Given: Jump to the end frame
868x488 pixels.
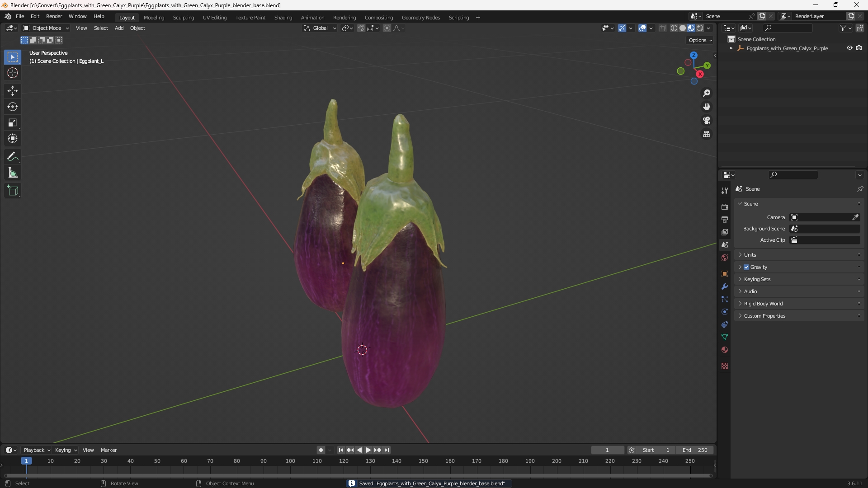Looking at the screenshot, I should 387,450.
